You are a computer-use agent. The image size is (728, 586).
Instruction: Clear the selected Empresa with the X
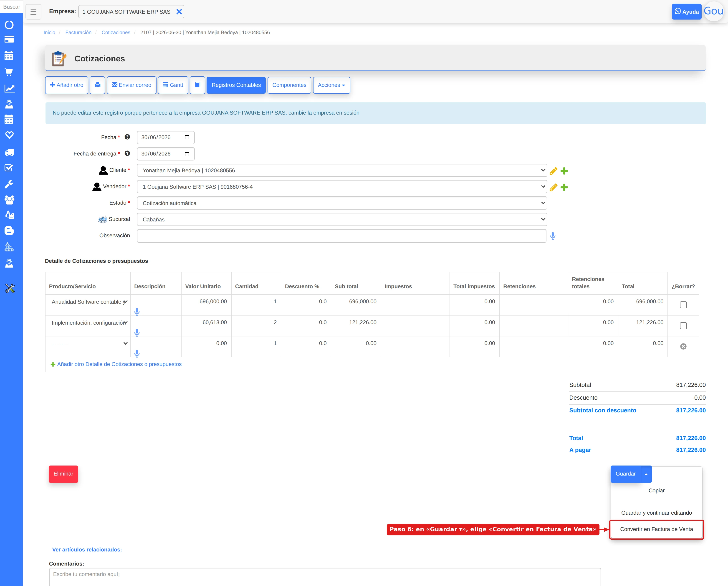[179, 12]
